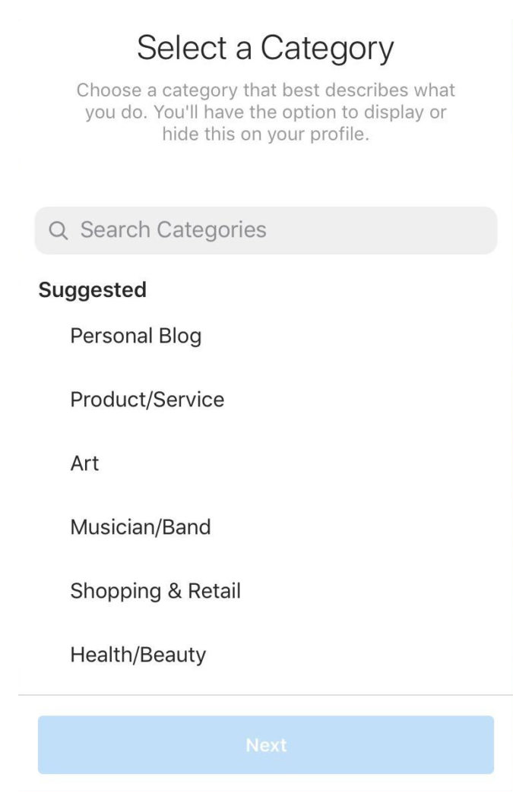
Task: Focus the Search Categories field
Action: click(266, 230)
